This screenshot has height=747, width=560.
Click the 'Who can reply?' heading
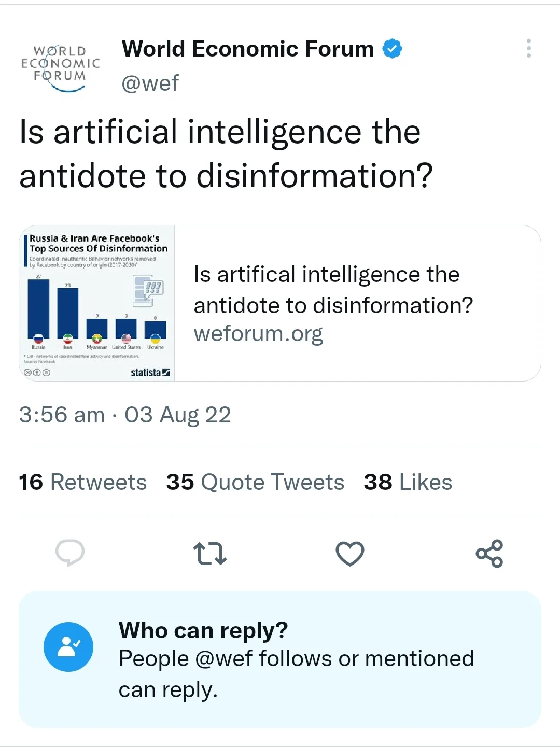(203, 630)
